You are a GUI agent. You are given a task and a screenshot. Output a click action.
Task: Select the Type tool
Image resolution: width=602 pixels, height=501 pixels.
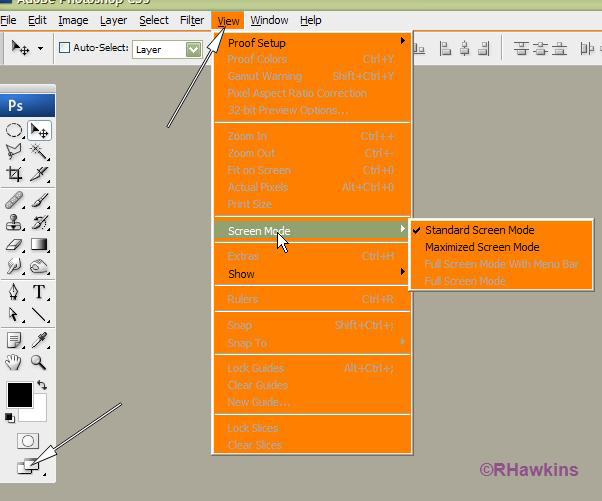[39, 292]
